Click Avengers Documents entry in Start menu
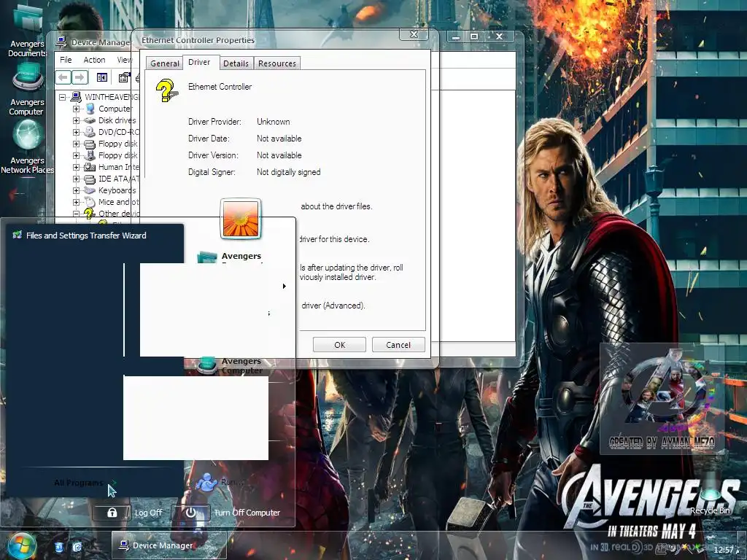747x560 pixels. [x=231, y=257]
